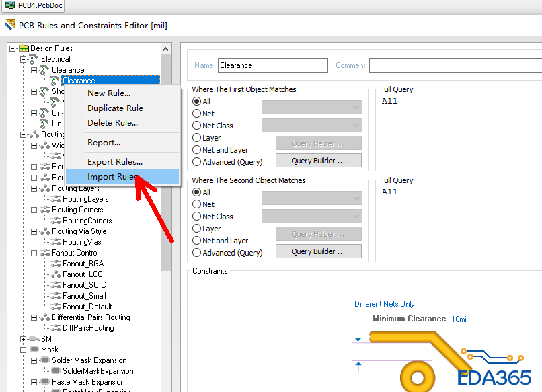Expand the SMT tree node
542x392 pixels.
[24, 339]
